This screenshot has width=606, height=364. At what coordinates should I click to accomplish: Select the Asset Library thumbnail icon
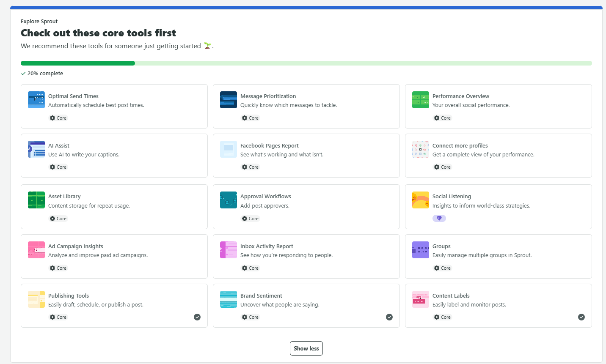[36, 200]
